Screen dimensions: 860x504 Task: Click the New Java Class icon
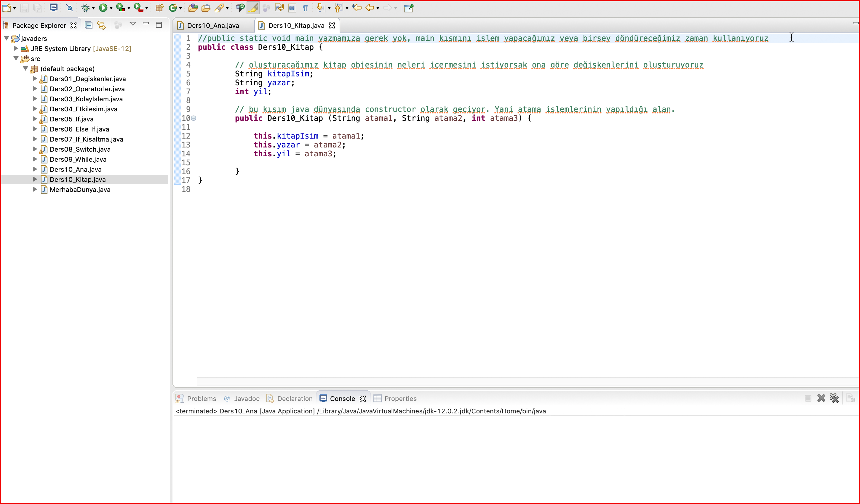point(173,8)
